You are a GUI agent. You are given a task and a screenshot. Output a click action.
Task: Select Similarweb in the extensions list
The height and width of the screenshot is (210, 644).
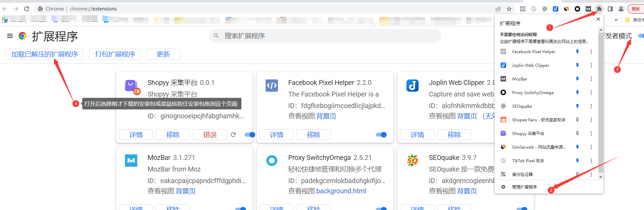(538, 147)
